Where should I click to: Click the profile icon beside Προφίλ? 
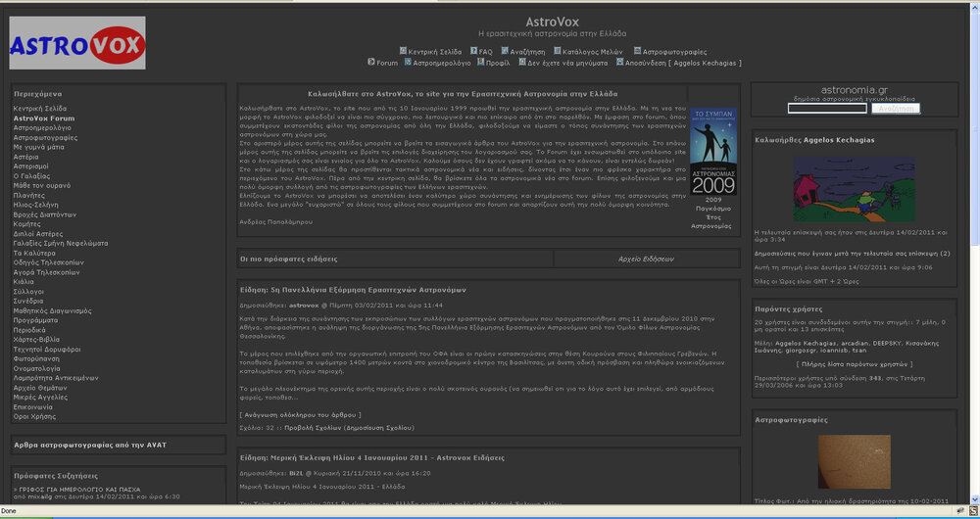coord(480,62)
